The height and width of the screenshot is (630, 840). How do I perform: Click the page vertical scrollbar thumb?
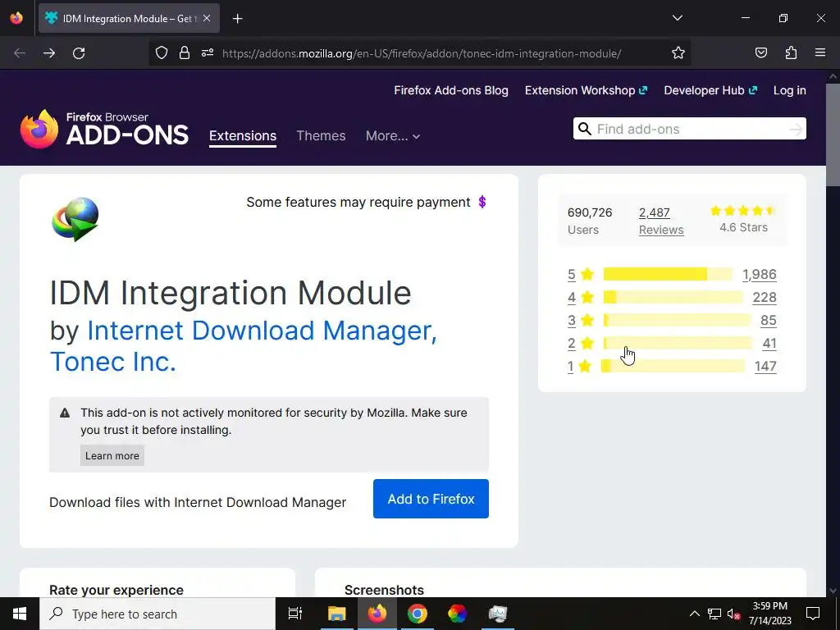pyautogui.click(x=833, y=134)
